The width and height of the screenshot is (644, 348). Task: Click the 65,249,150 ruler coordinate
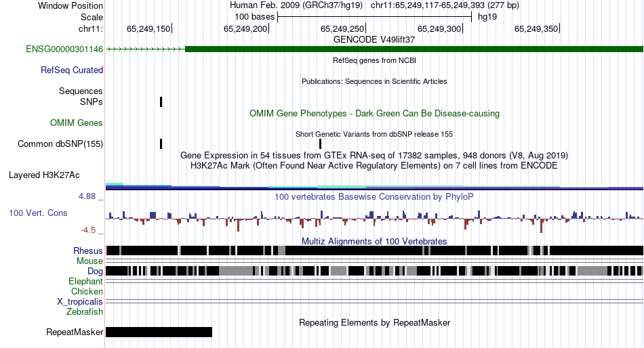pyautogui.click(x=148, y=28)
